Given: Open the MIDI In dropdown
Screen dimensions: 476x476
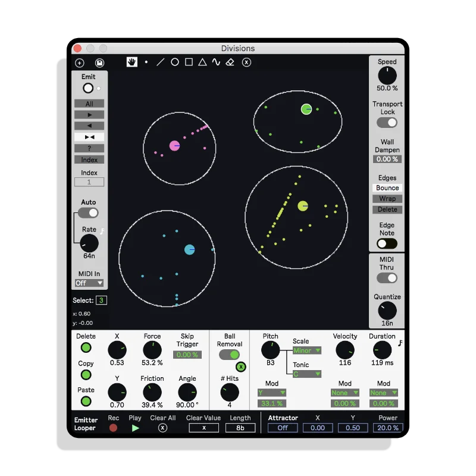Looking at the screenshot, I should coord(89,283).
